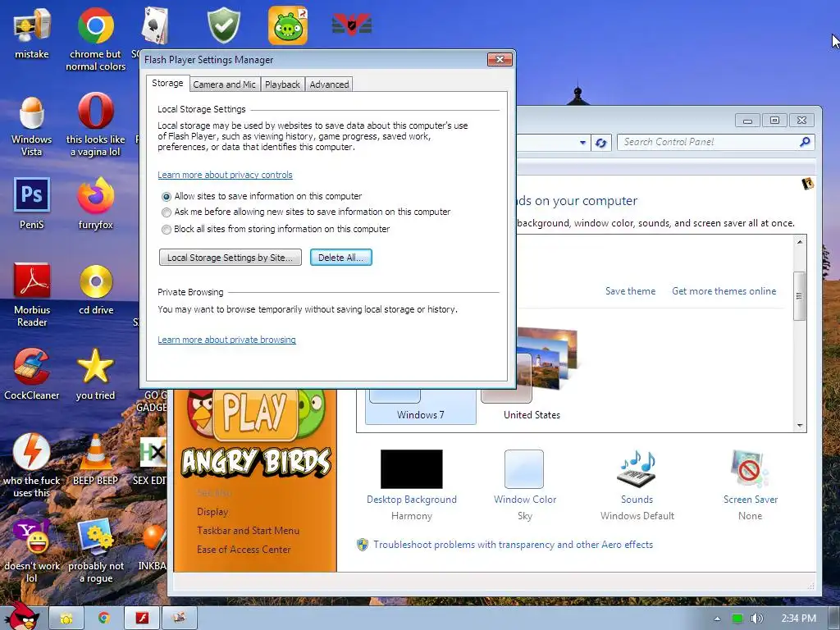Select the CCleaner brush desktop icon
840x630 pixels.
click(32, 367)
